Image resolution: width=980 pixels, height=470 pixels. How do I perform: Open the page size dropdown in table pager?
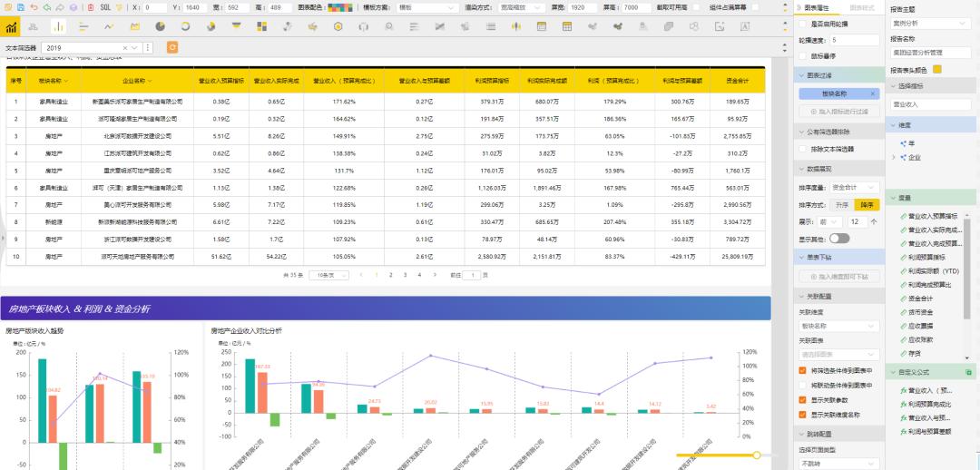328,275
